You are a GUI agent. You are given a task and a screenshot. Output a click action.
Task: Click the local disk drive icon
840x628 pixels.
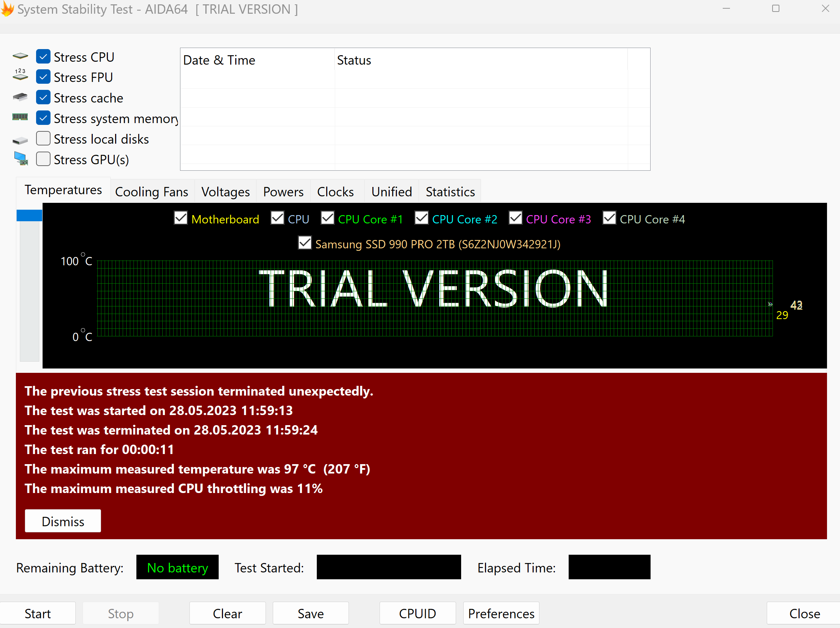pos(20,141)
